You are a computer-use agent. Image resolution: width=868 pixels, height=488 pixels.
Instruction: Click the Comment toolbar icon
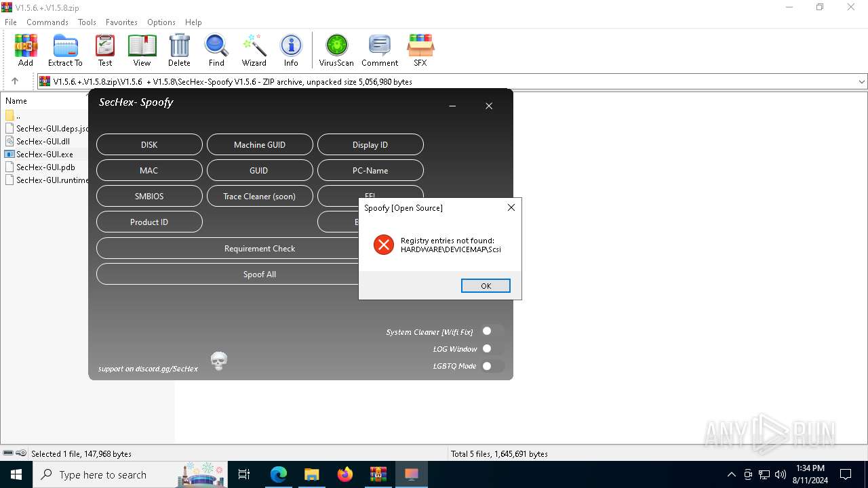click(379, 51)
